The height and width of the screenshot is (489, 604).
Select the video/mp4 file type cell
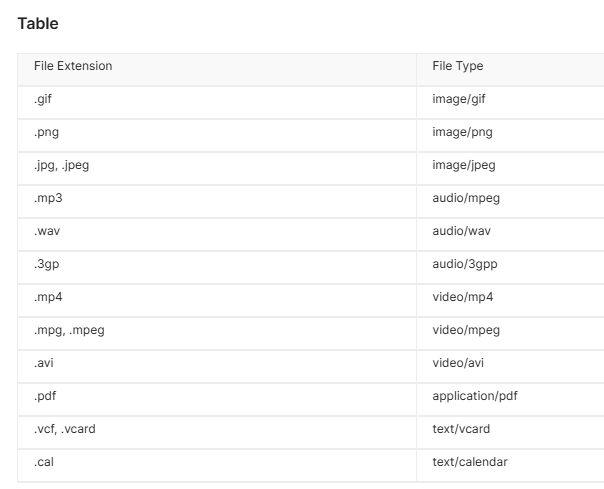click(x=463, y=297)
